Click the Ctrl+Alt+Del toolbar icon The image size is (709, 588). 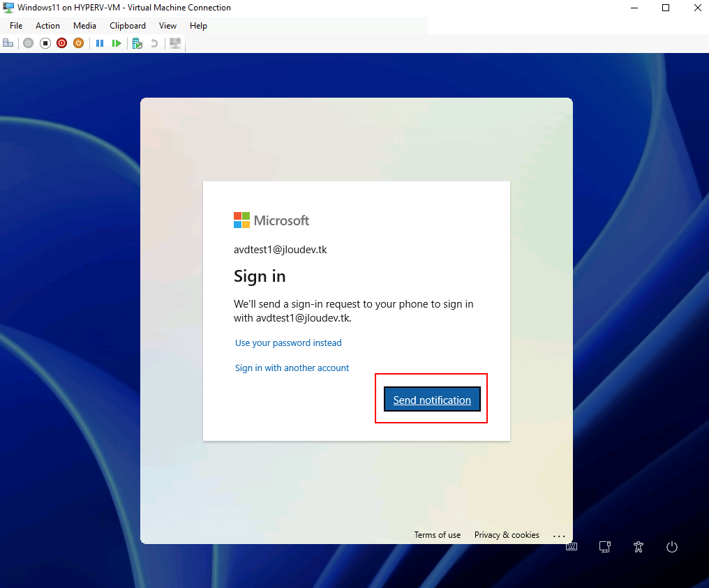[x=8, y=43]
